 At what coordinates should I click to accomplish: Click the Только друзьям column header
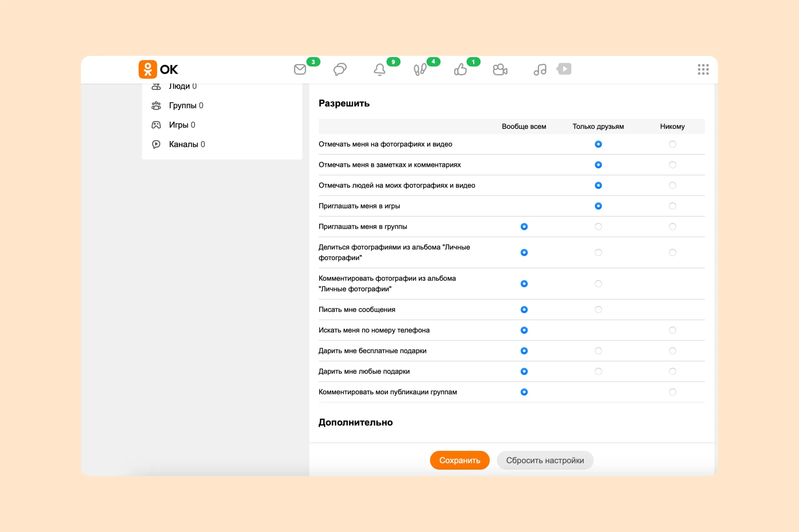coord(598,127)
